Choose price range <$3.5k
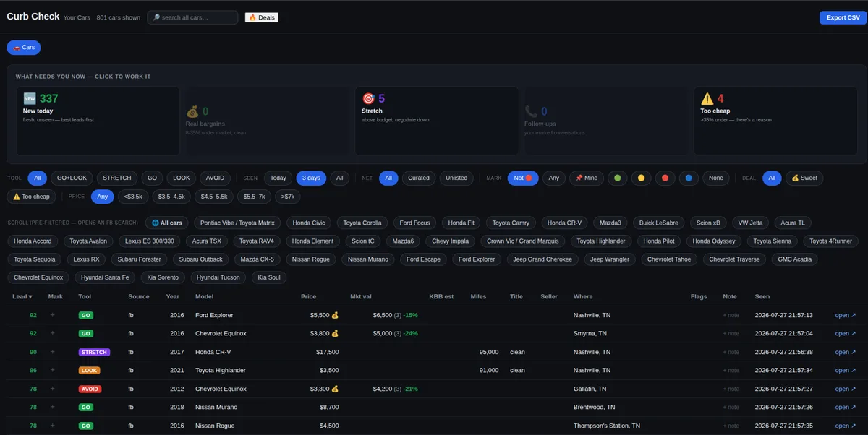 click(x=133, y=196)
